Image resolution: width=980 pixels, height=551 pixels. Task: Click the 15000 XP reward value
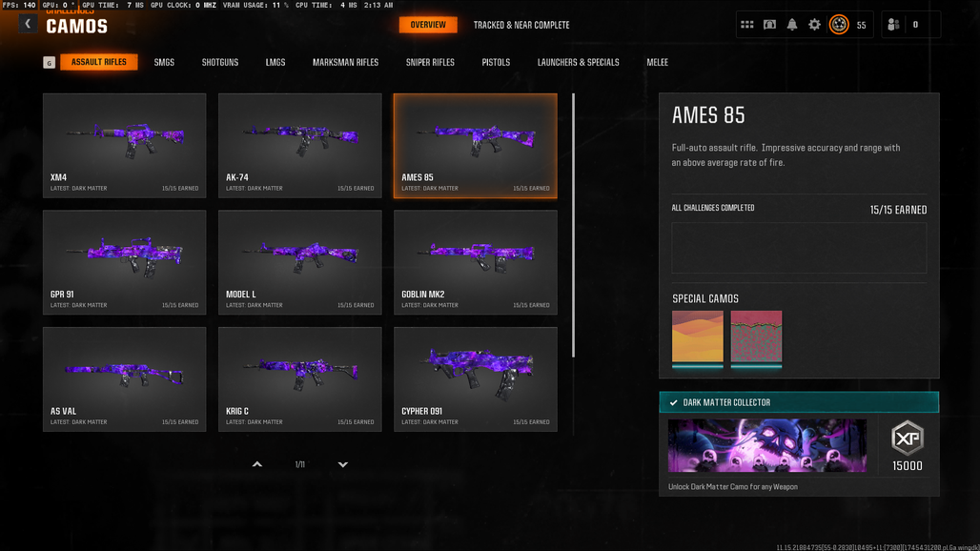(908, 466)
